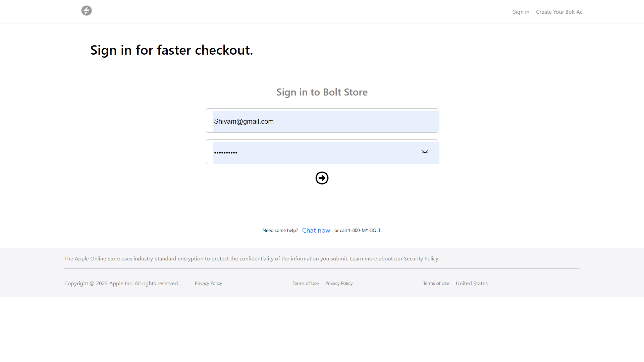Open Terms of Use beside United States

tap(436, 284)
